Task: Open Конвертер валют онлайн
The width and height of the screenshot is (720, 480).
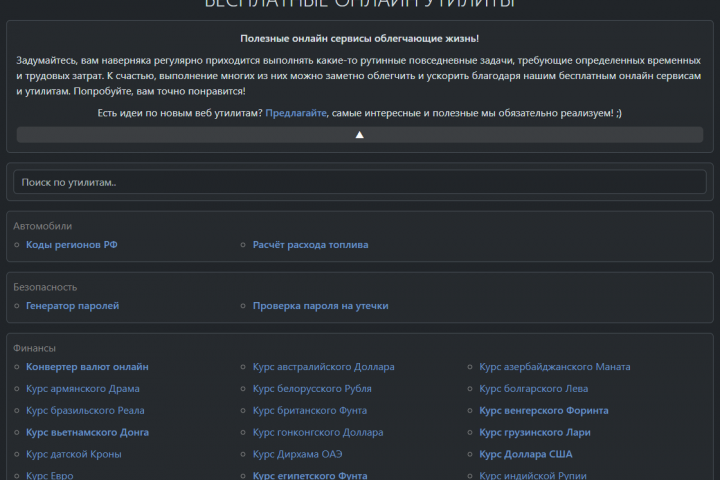Action: (87, 367)
